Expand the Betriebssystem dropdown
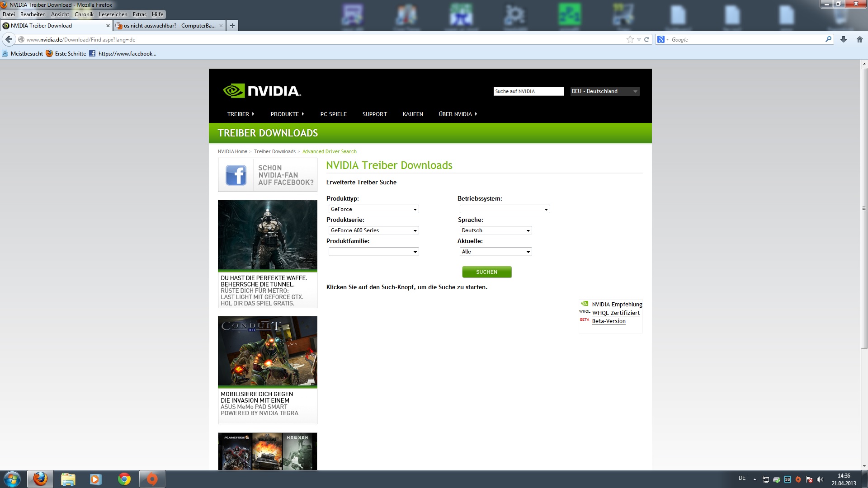Image resolution: width=868 pixels, height=488 pixels. (x=505, y=209)
